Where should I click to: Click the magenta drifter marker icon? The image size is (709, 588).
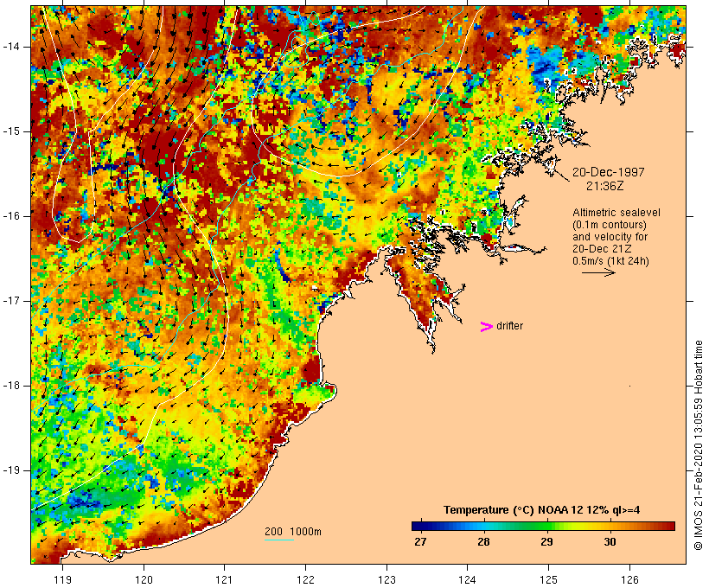point(487,327)
